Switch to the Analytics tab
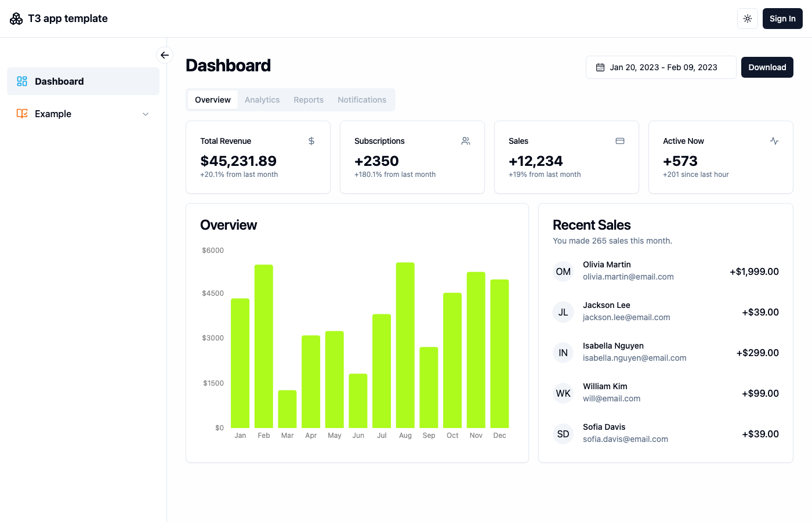The image size is (812, 522). [262, 99]
